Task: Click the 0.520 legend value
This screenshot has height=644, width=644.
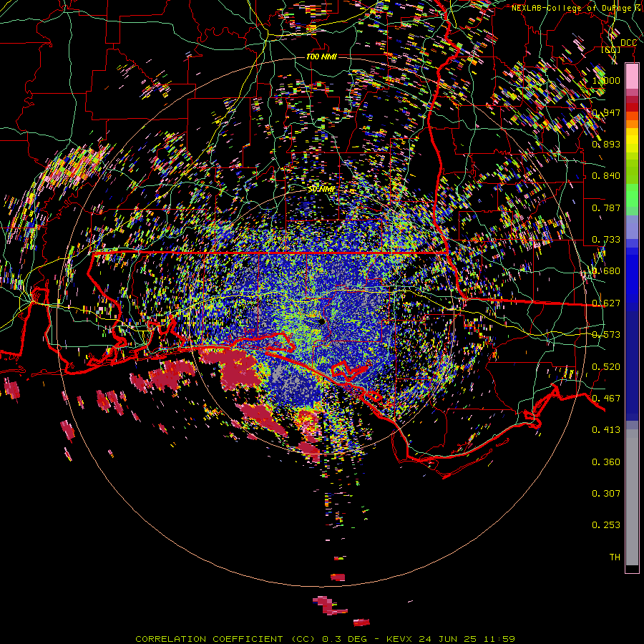Action: (606, 367)
